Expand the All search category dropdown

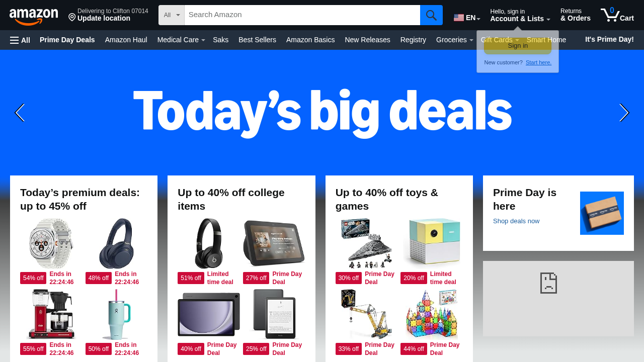coord(172,15)
